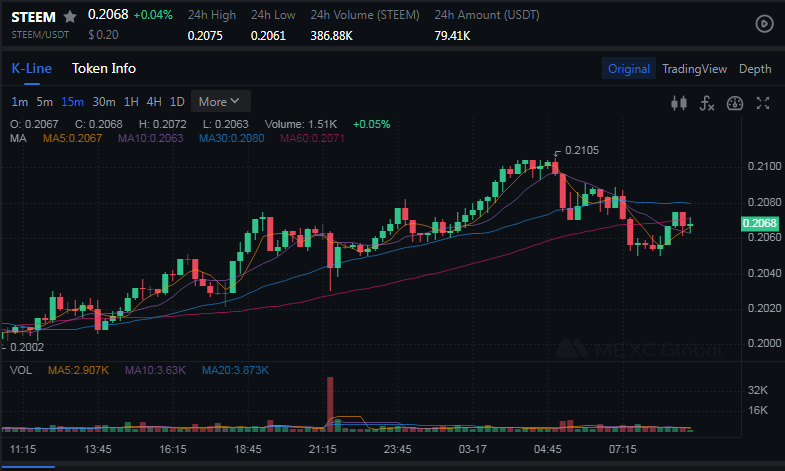Open the Token Info tab
Image resolution: width=785 pixels, height=471 pixels.
click(x=104, y=68)
